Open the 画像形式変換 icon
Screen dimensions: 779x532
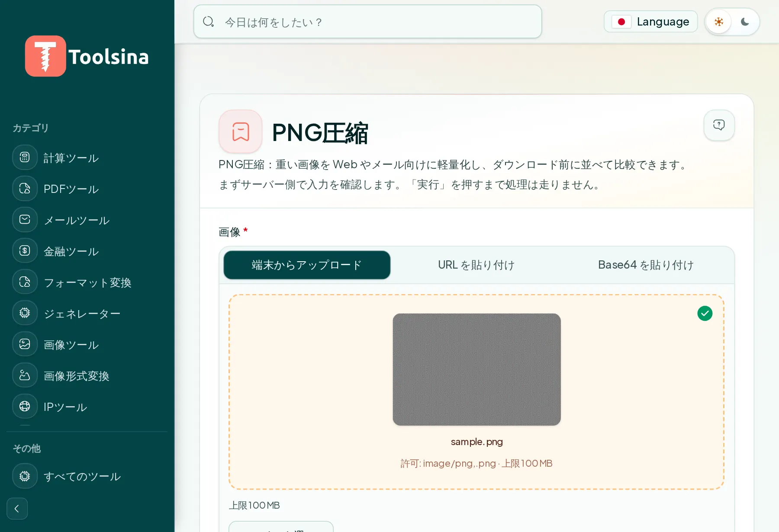[25, 375]
